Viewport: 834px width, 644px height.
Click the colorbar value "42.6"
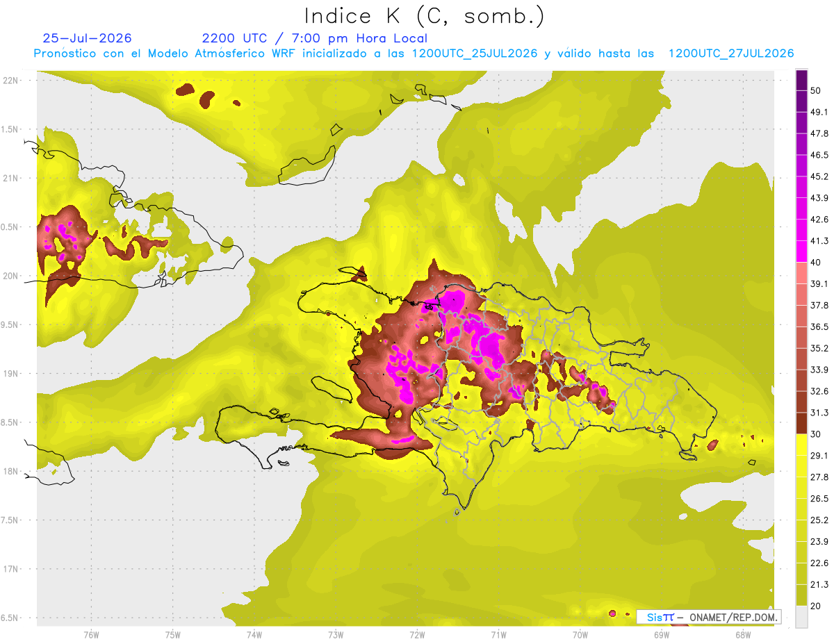point(819,220)
